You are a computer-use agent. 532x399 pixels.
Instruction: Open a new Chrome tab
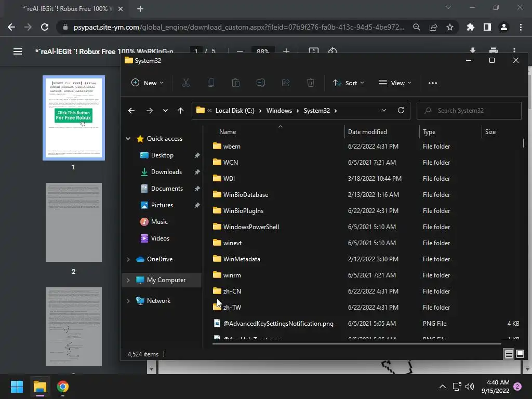tap(140, 9)
